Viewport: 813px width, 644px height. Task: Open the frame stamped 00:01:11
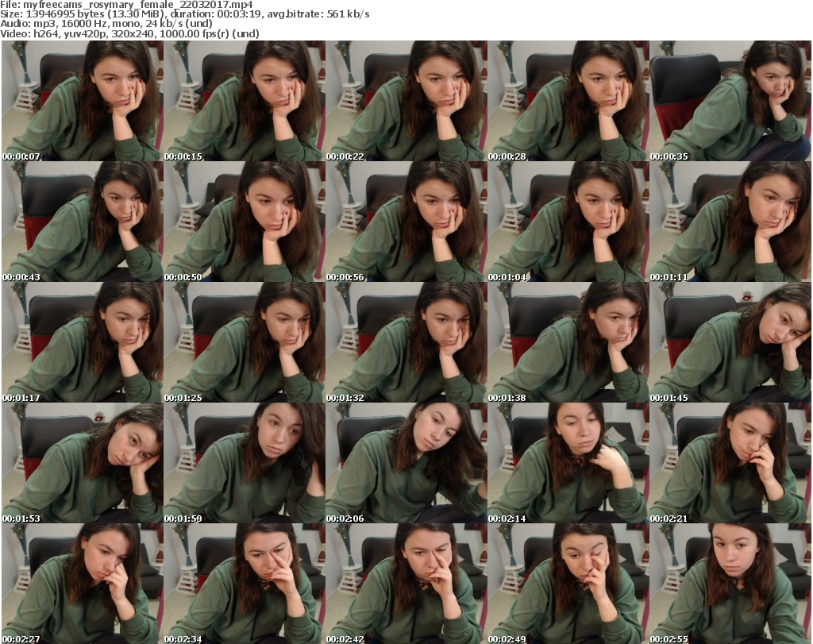click(730, 222)
